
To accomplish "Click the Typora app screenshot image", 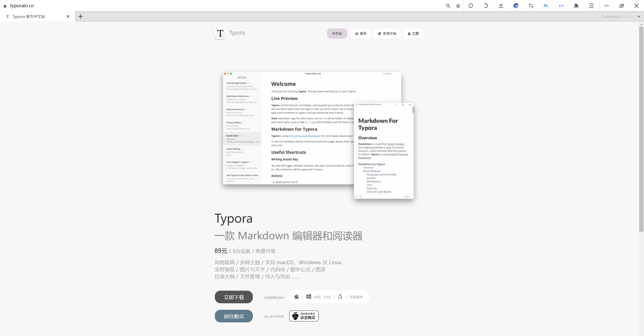I will tap(318, 135).
